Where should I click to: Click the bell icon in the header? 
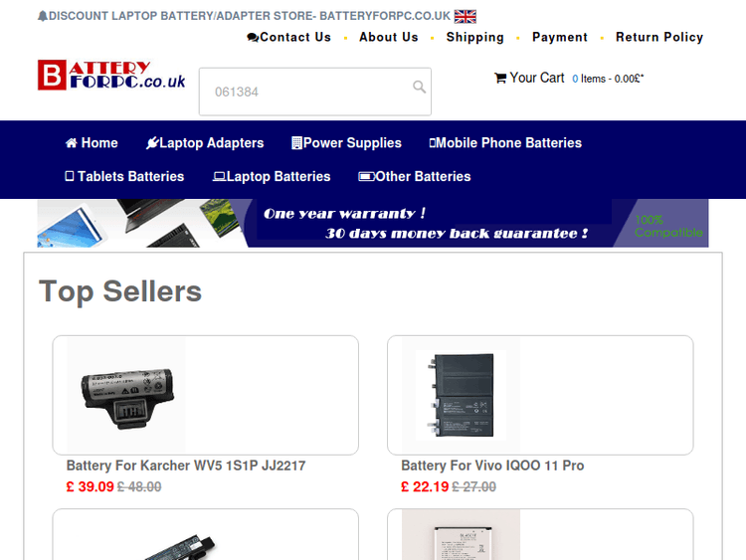[43, 16]
